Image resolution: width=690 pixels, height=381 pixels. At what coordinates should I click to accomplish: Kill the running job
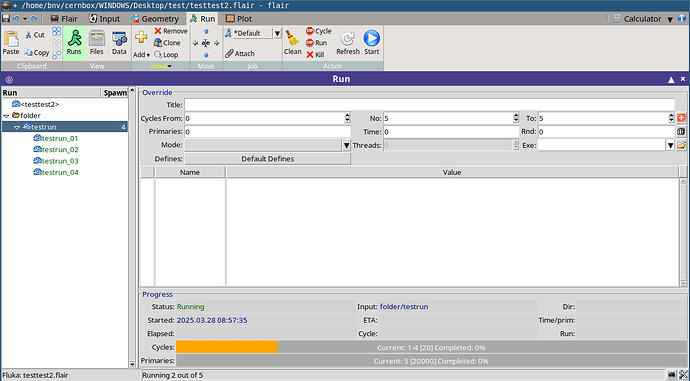(316, 55)
